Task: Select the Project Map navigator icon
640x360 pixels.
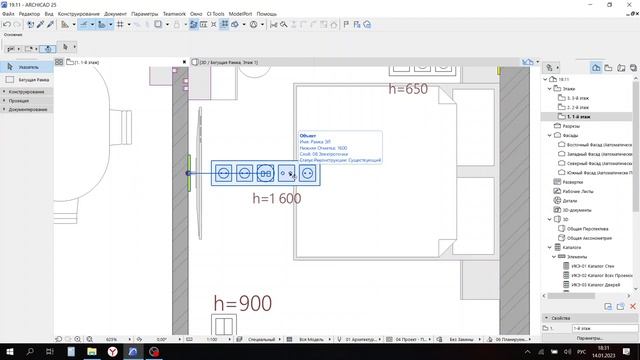Action: pos(596,68)
